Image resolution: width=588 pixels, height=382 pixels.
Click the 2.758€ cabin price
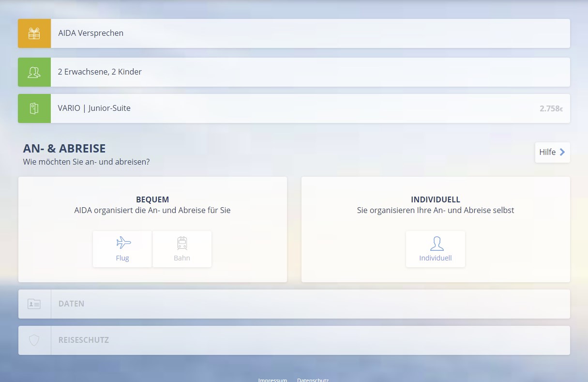coord(551,109)
